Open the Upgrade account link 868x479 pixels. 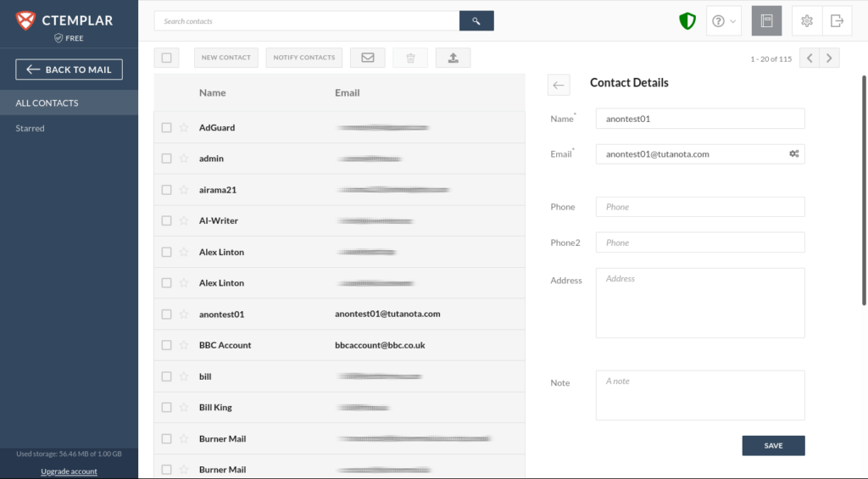[70, 471]
